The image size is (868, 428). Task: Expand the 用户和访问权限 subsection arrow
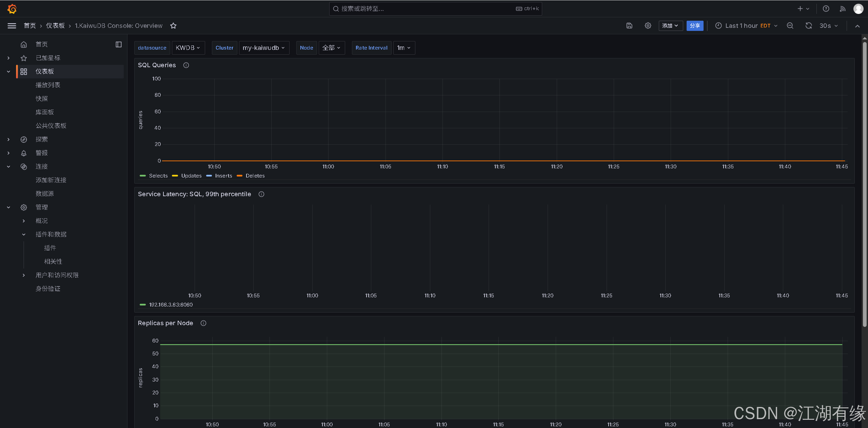(x=24, y=275)
